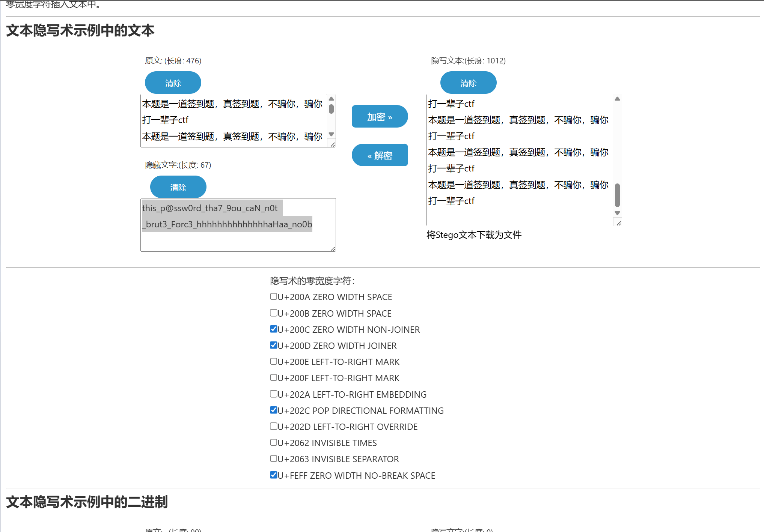Uncheck U+202C POP DIRECTIONAL FORMATTING
The height and width of the screenshot is (532, 764).
[274, 410]
